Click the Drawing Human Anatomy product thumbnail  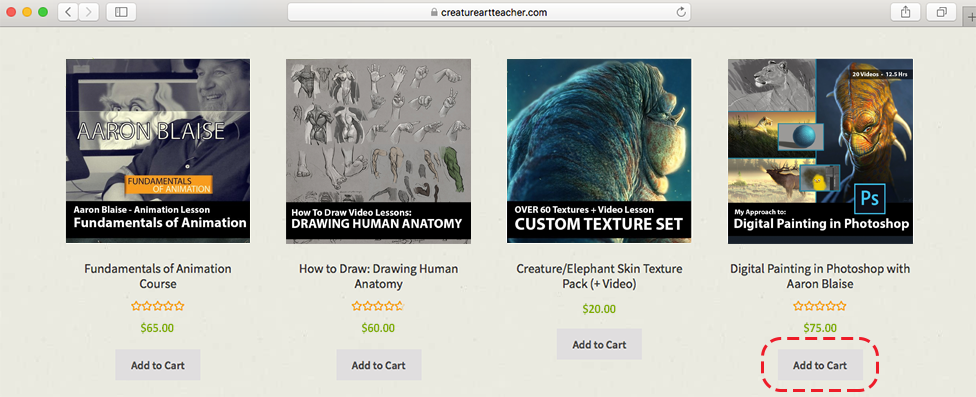pyautogui.click(x=378, y=151)
